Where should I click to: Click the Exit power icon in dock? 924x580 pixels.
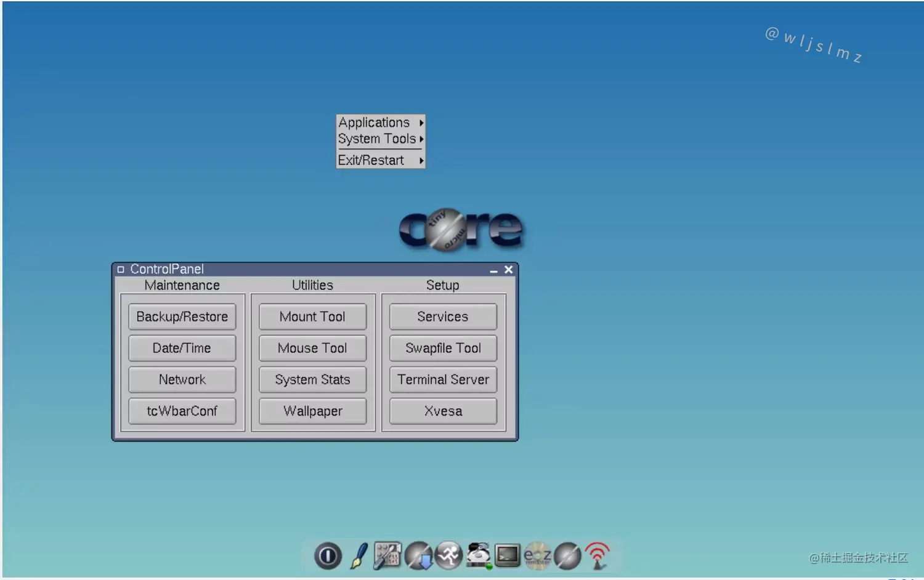coord(328,556)
